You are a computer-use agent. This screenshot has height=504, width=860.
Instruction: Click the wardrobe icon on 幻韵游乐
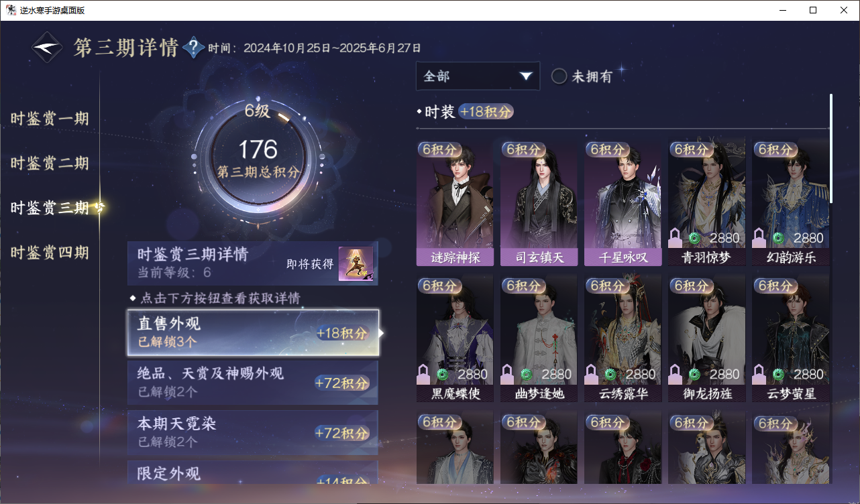[x=759, y=237]
